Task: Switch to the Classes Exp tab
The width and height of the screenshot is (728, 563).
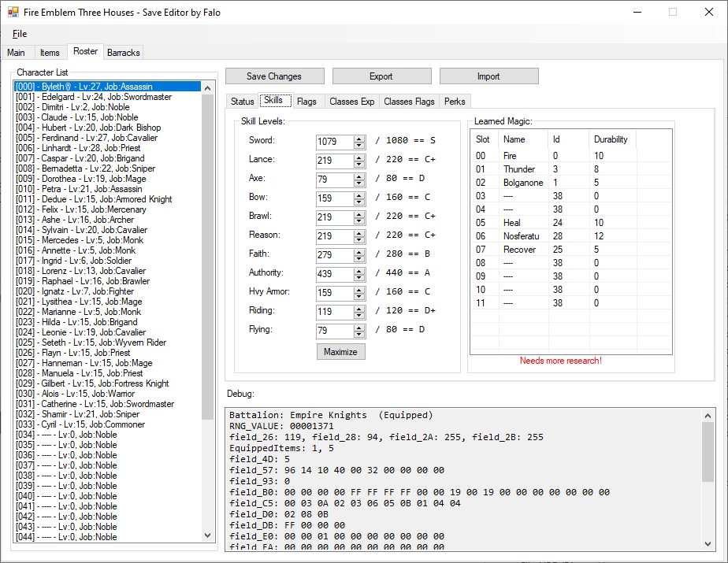Action: tap(352, 101)
